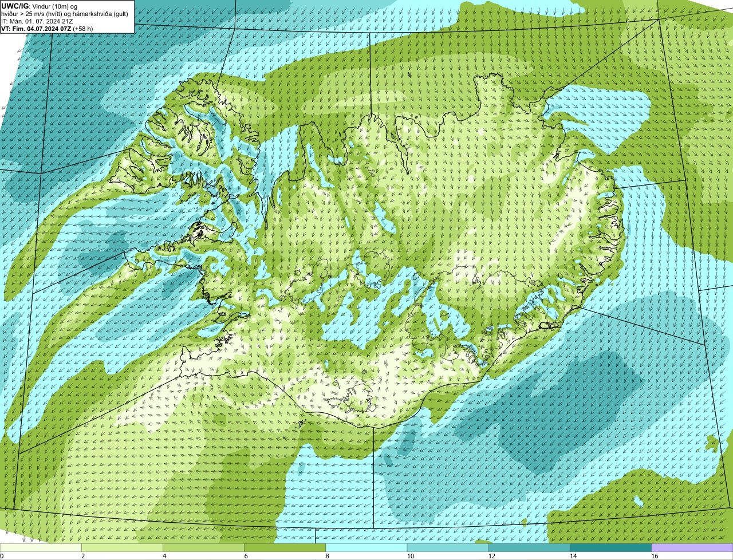Select the "4" scale label

click(x=164, y=556)
